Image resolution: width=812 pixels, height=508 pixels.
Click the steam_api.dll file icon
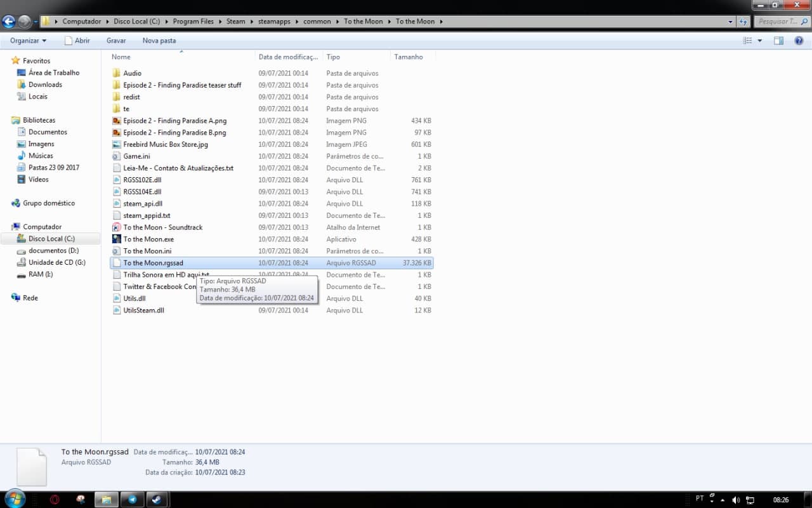click(116, 203)
